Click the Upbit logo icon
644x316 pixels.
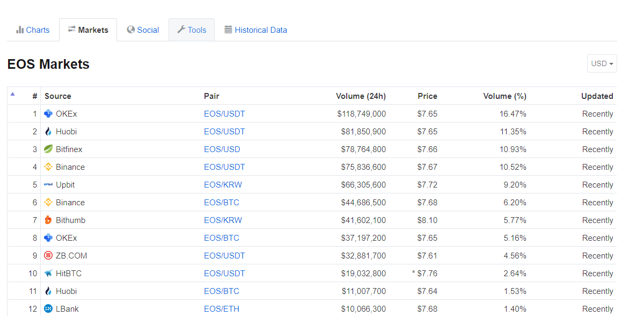tap(48, 185)
